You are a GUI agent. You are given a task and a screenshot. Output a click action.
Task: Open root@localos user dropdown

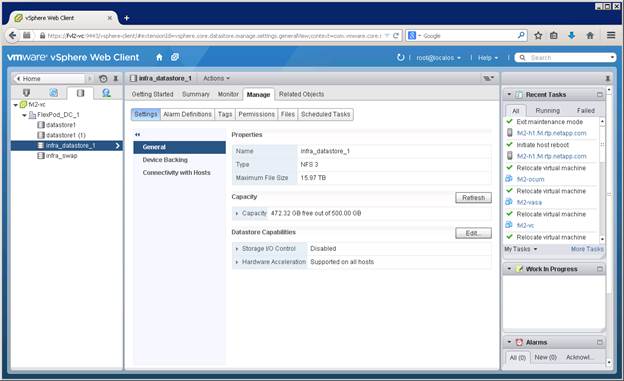tap(438, 58)
